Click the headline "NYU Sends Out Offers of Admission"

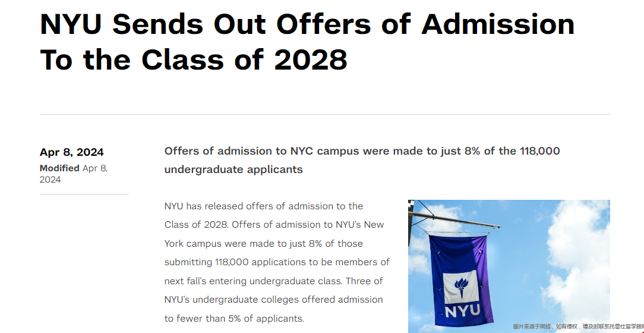point(307,24)
